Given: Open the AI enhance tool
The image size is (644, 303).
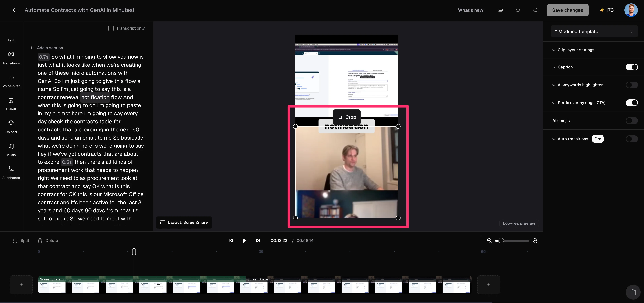Looking at the screenshot, I should 11,173.
